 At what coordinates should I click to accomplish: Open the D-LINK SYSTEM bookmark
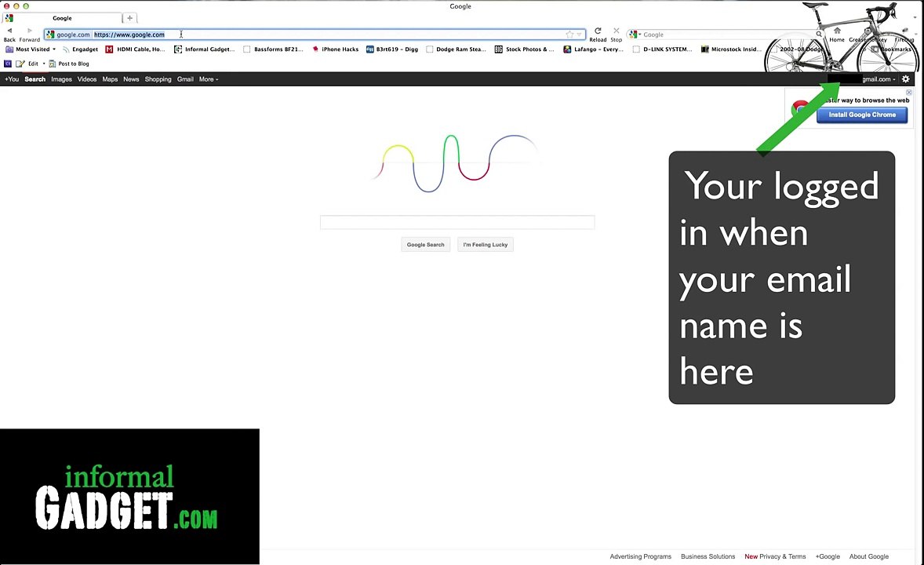(662, 49)
